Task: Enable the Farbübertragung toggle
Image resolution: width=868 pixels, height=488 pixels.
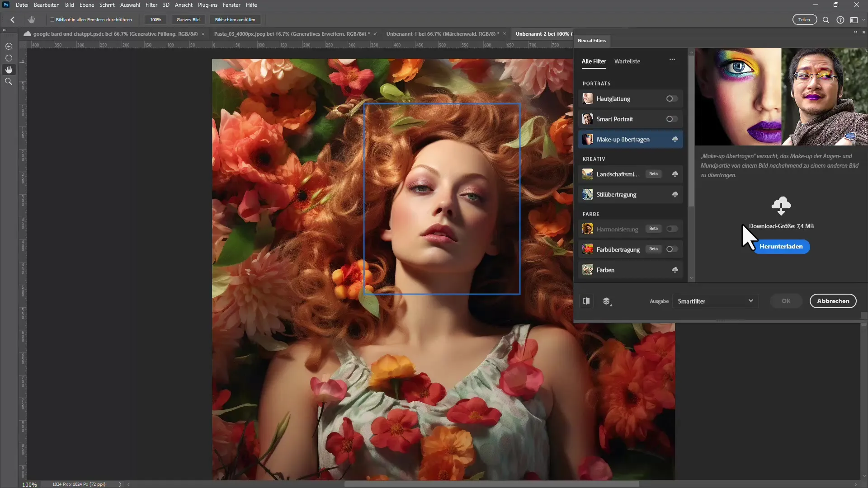Action: pos(672,249)
